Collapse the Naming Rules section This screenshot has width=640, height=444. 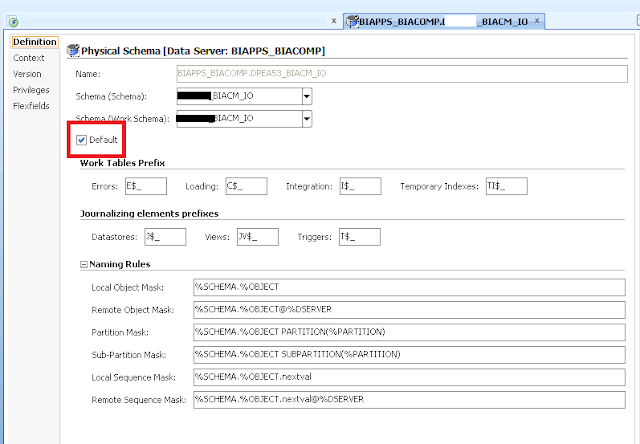click(x=84, y=265)
